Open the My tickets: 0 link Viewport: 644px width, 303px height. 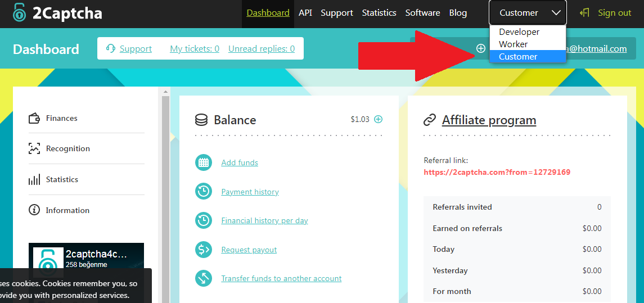[195, 49]
